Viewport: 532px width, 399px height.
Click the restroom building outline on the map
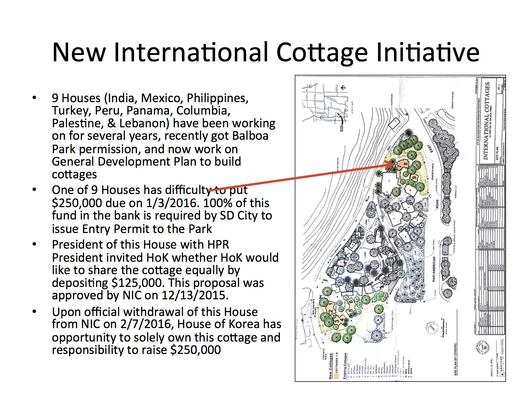(395, 123)
